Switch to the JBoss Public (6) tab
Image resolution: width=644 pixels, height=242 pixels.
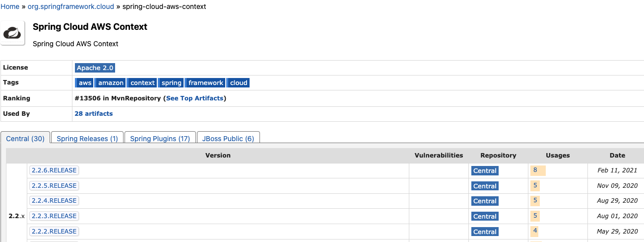coord(228,139)
